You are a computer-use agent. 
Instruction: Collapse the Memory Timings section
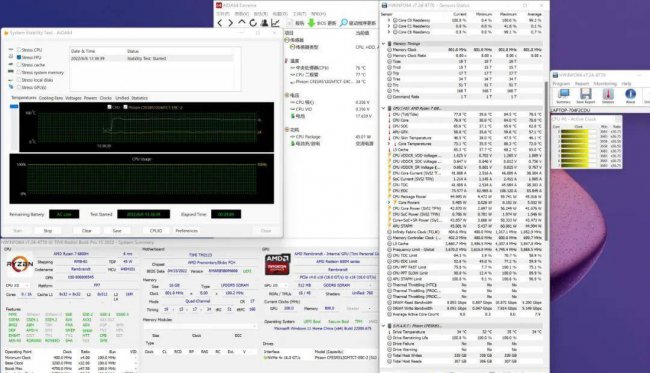tap(383, 43)
